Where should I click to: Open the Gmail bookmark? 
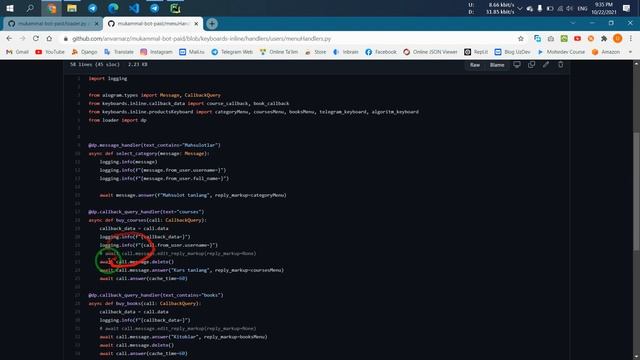[x=17, y=52]
